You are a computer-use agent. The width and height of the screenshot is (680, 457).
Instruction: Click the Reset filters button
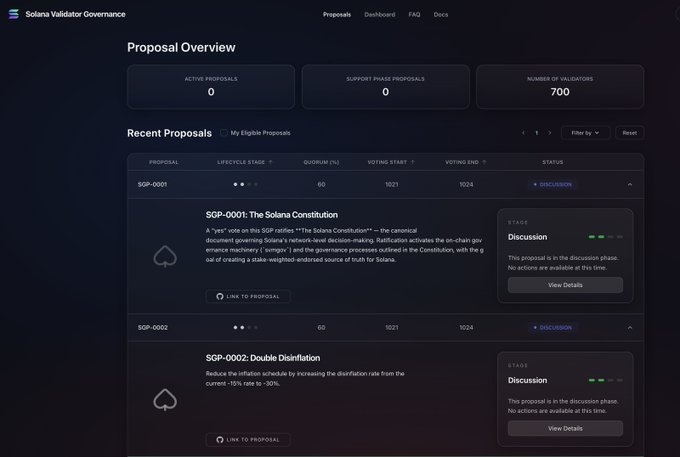point(629,133)
